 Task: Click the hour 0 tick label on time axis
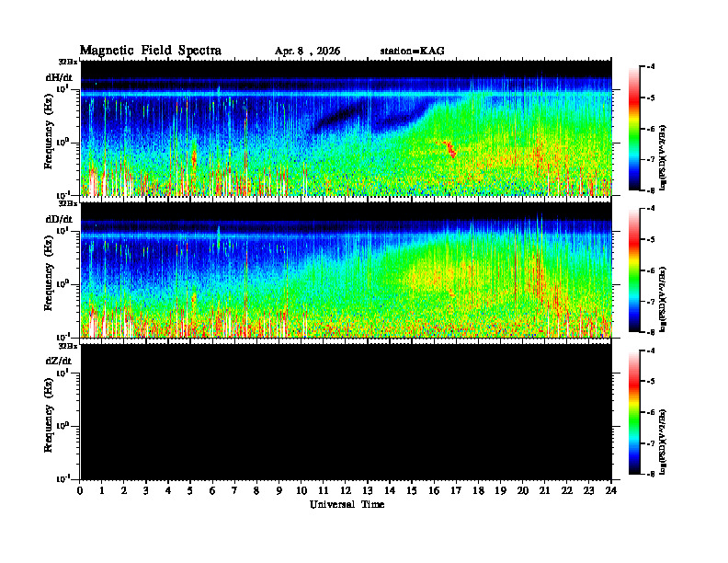(x=80, y=491)
